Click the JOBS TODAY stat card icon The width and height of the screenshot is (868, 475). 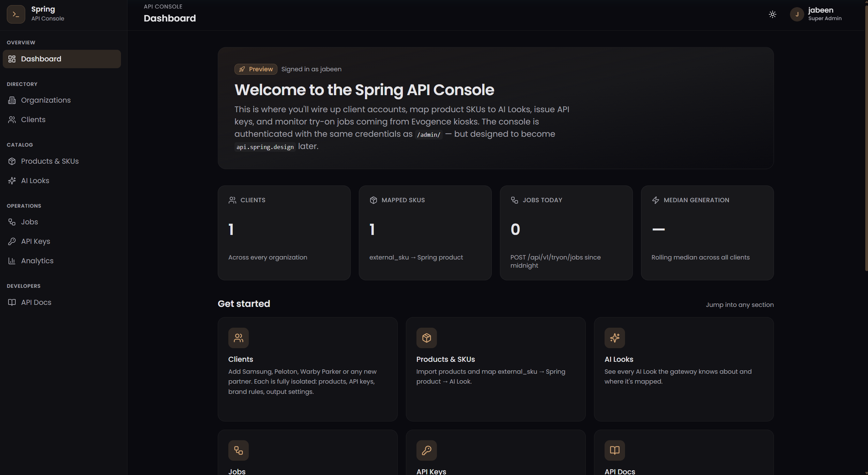[515, 200]
